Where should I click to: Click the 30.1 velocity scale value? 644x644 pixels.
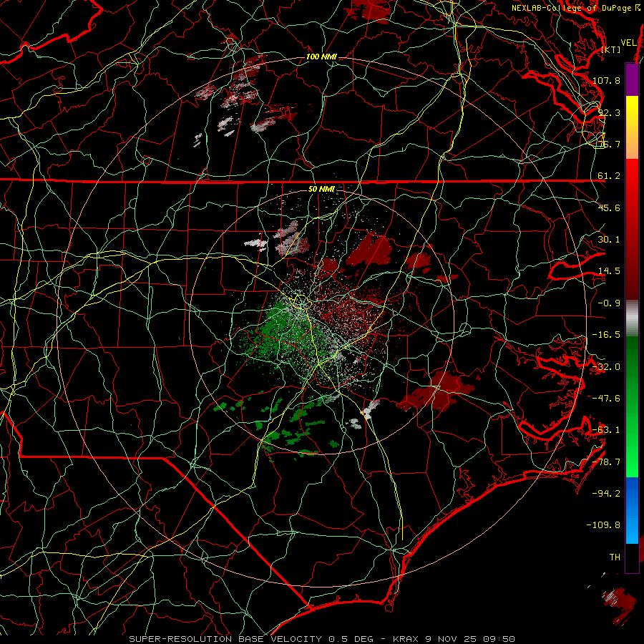pyautogui.click(x=609, y=240)
